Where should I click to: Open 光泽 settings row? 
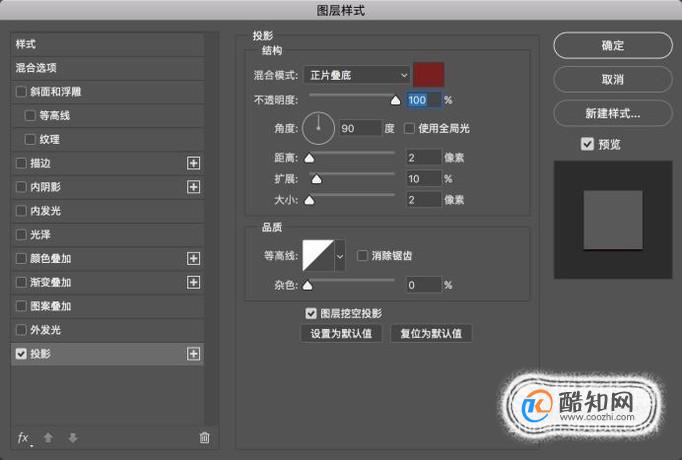point(107,235)
